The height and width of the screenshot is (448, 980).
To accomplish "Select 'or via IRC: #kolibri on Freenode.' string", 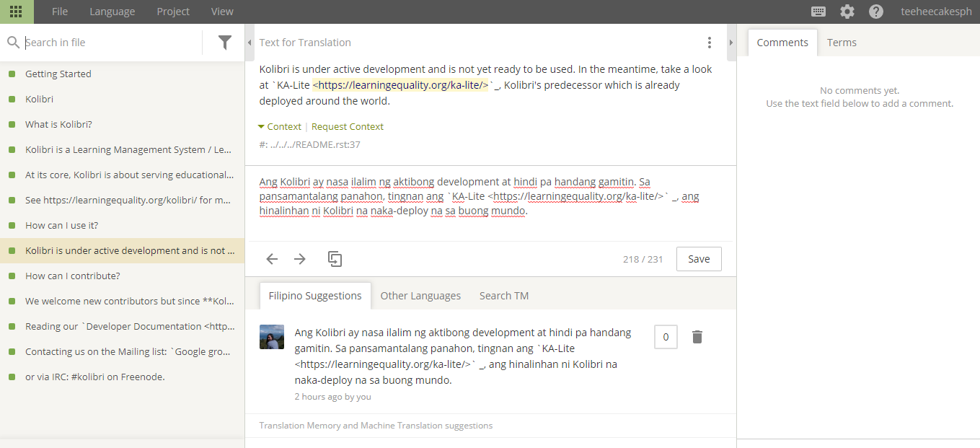I will point(122,377).
